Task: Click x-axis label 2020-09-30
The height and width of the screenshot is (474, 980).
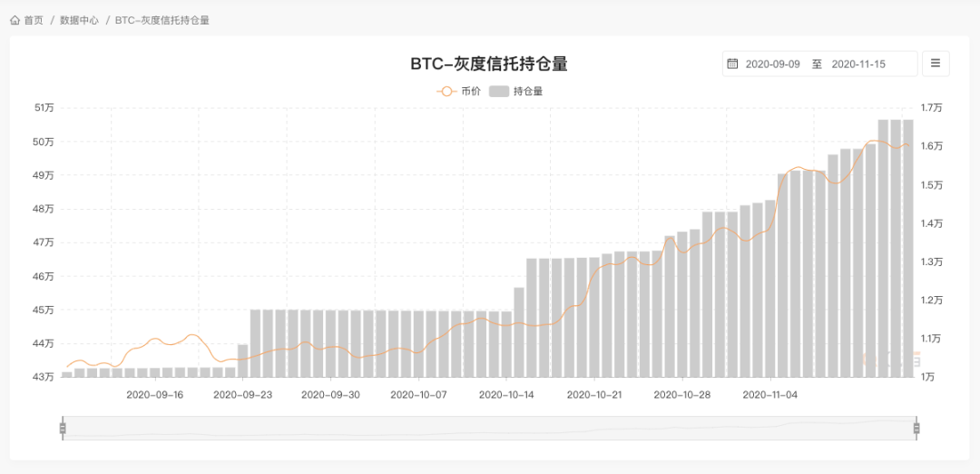Action: coord(330,395)
